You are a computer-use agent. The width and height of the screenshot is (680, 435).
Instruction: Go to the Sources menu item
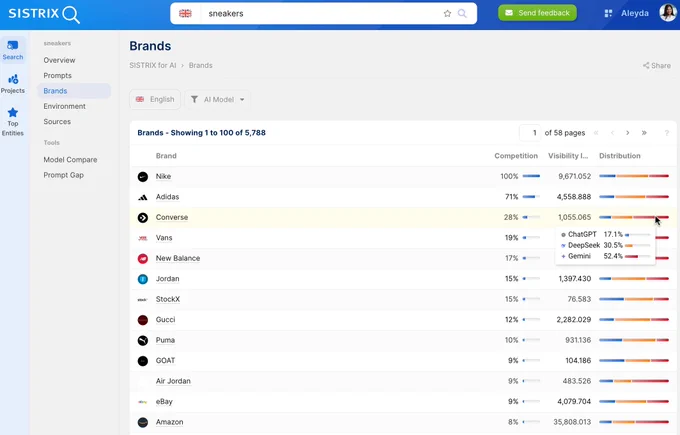57,122
